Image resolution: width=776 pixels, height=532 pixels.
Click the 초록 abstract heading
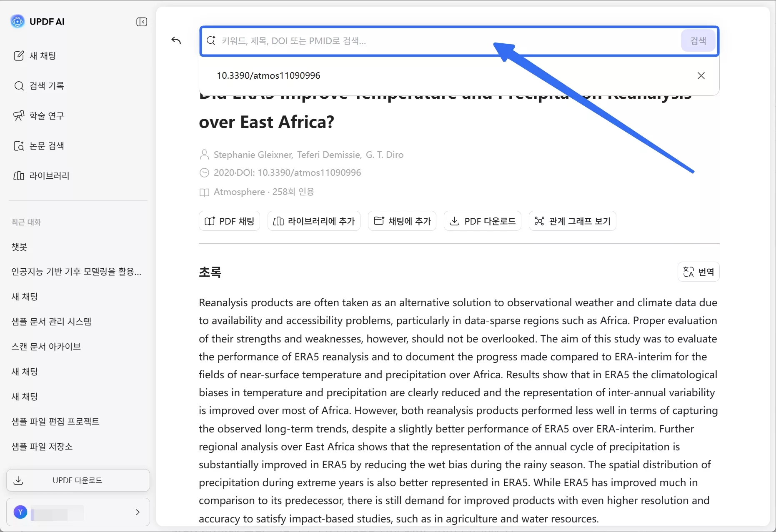point(210,272)
